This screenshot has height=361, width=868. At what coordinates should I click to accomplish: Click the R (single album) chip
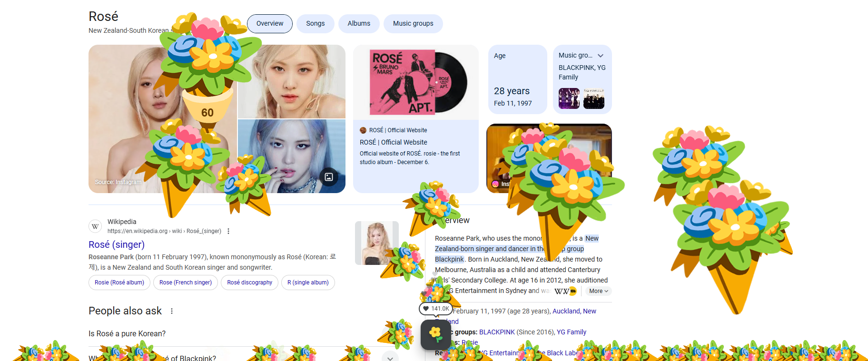308,283
